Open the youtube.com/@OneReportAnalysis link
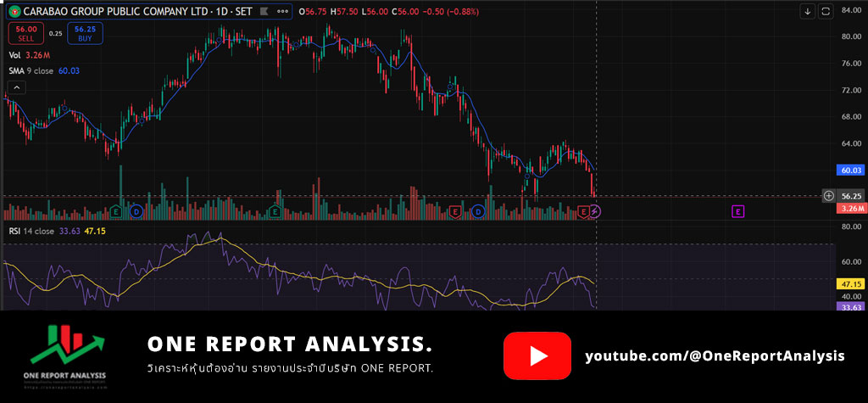 (715, 356)
